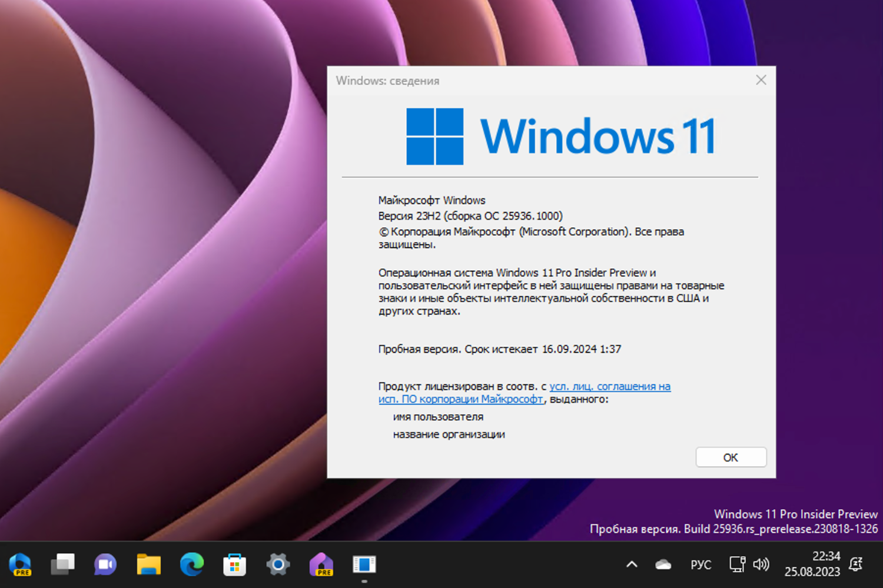Switch input language by clicking РУС
This screenshot has width=883, height=588.
pyautogui.click(x=701, y=564)
